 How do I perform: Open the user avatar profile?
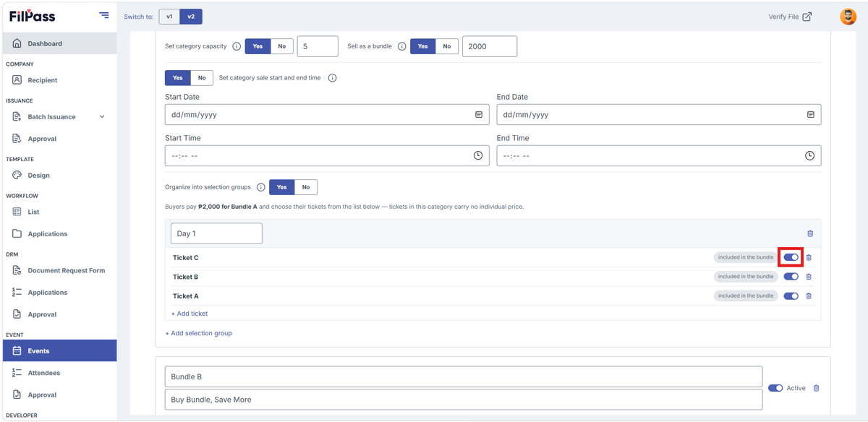tap(848, 17)
